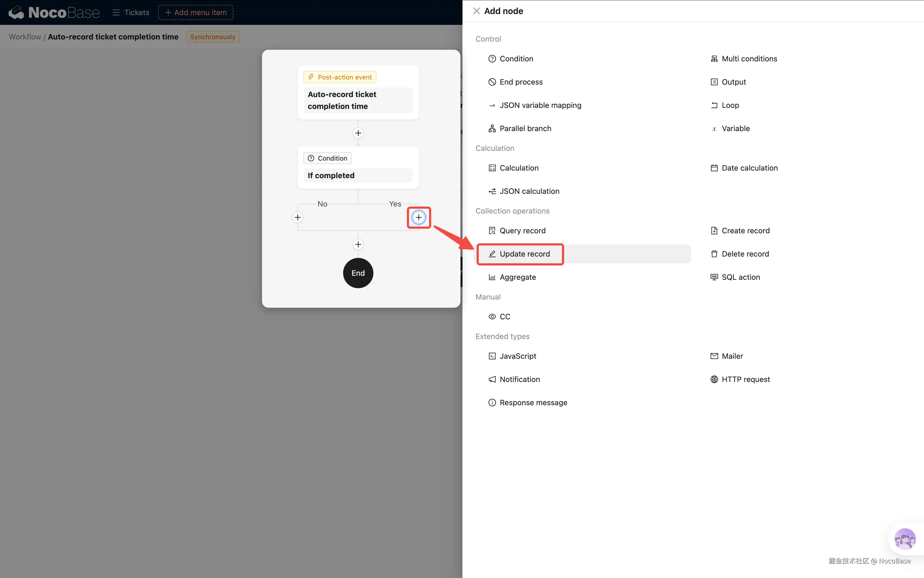Open the Tickets menu in header

(131, 13)
